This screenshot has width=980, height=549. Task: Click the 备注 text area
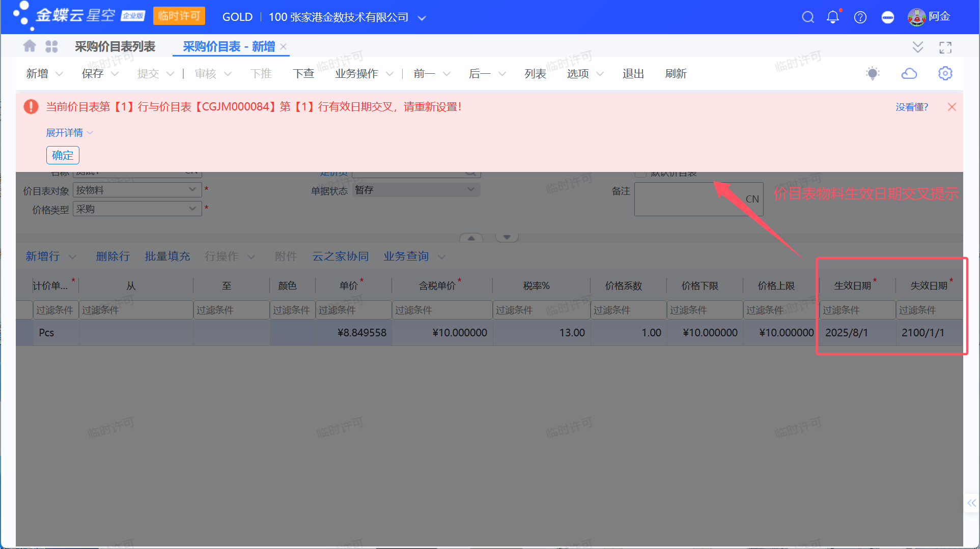click(698, 199)
